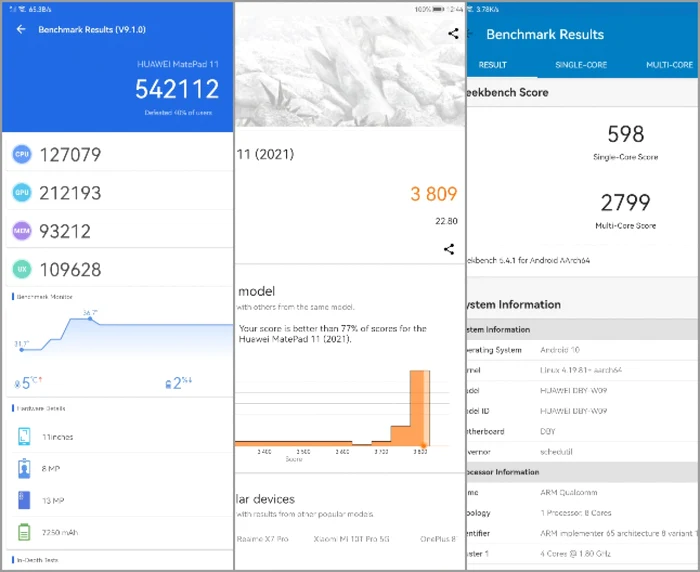Tap the Linux 4.19.81 kernel value
This screenshot has width=700, height=572.
point(581,370)
